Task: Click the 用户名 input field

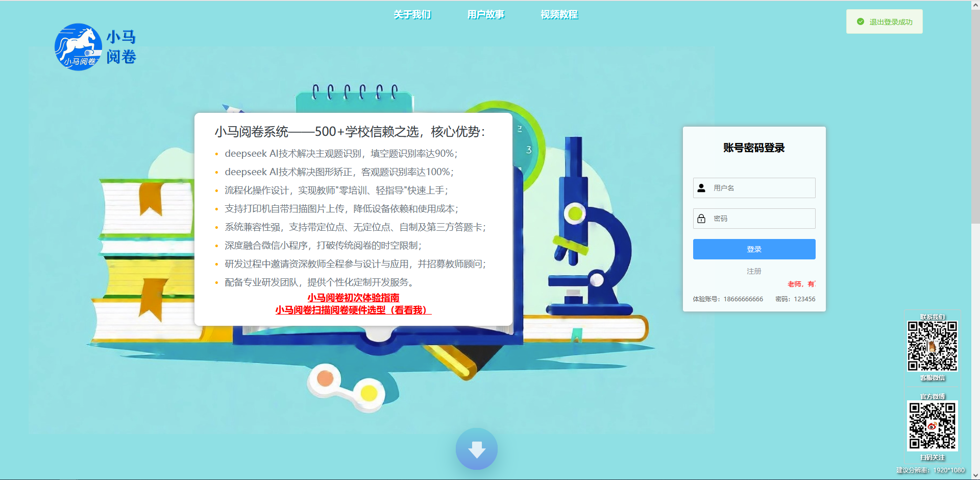Action: (754, 188)
